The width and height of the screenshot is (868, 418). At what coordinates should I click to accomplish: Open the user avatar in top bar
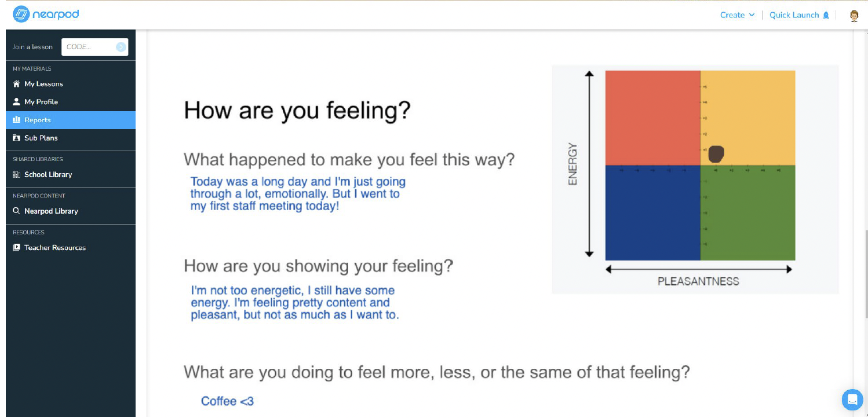(854, 16)
